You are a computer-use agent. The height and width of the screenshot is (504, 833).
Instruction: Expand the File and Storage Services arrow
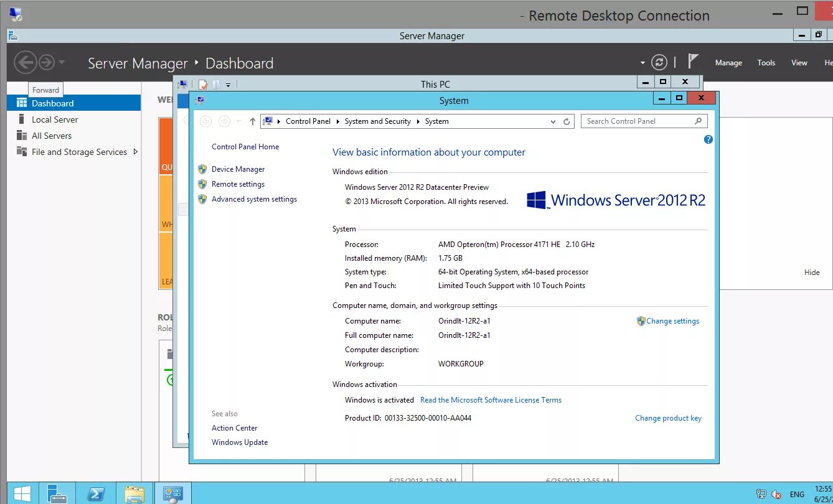(x=136, y=152)
